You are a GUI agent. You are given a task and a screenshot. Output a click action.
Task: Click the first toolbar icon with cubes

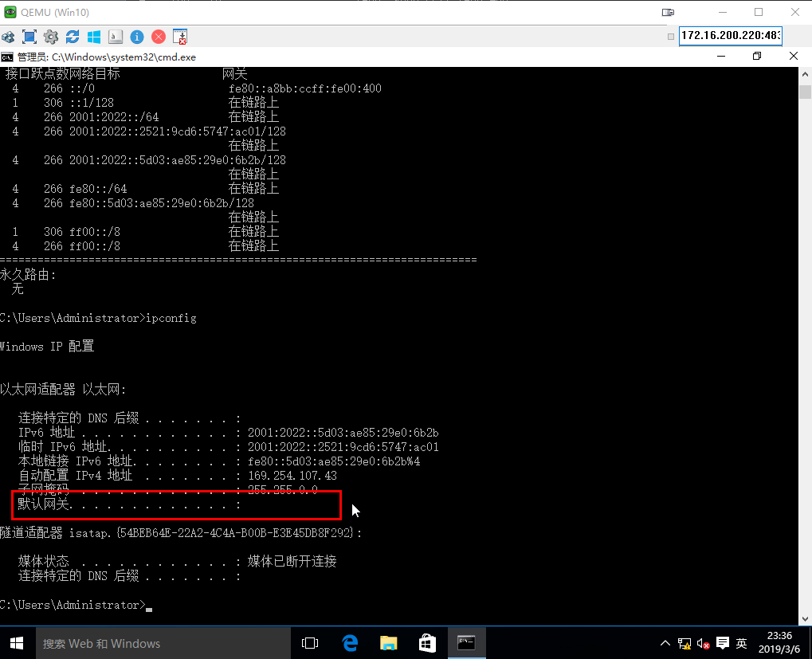click(x=8, y=37)
